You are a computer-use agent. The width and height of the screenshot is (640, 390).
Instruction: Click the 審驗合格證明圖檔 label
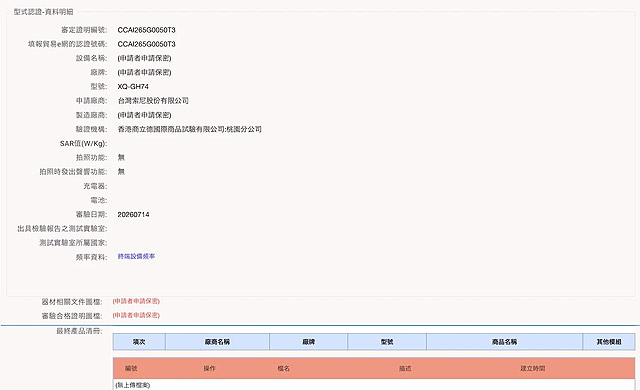[x=72, y=316]
